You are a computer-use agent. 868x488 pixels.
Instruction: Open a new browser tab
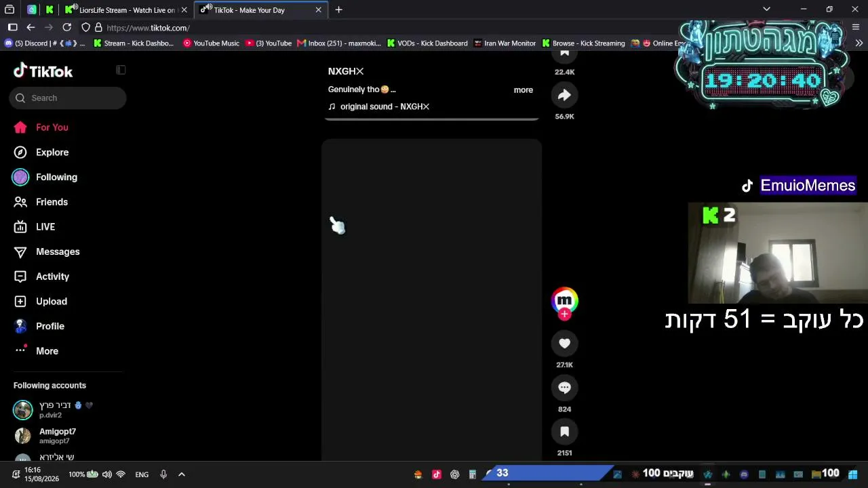point(338,10)
